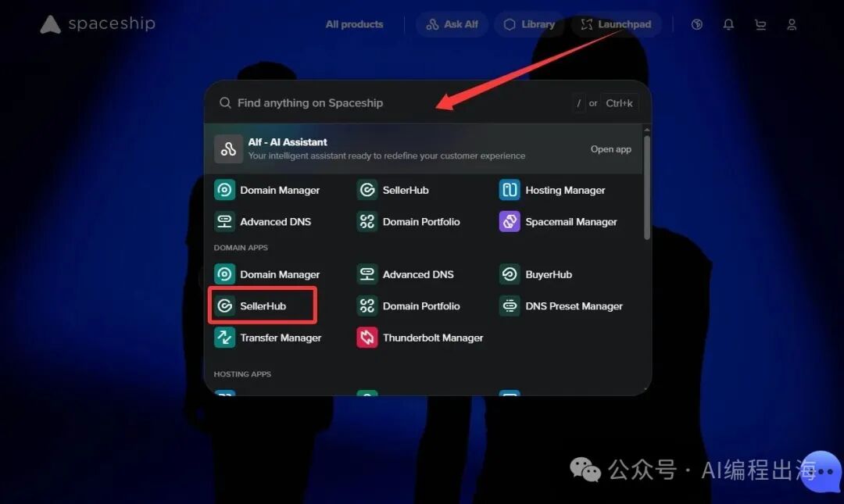
Task: Click the Open app link for Alf
Action: click(x=611, y=149)
